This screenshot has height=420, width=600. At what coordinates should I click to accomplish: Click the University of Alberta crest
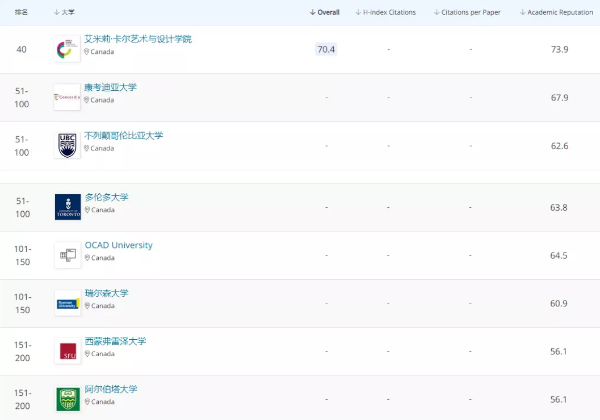click(x=67, y=399)
